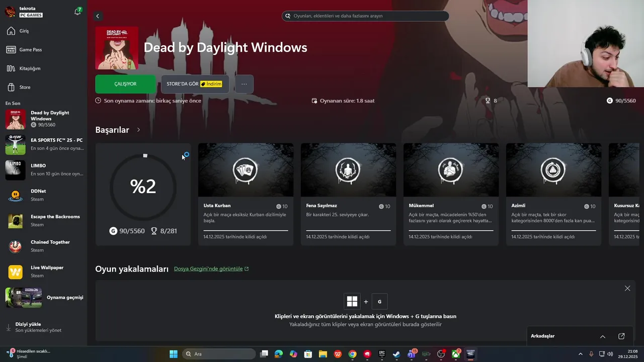
Task: Open Game Pass in sidebar
Action: tap(44, 50)
